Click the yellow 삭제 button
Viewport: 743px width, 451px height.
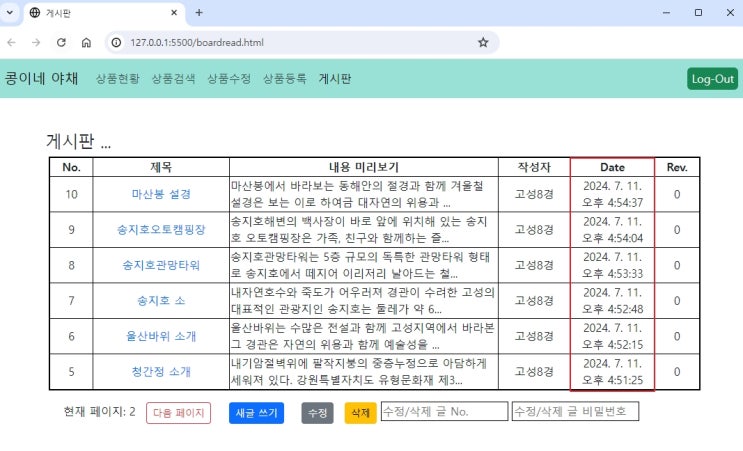click(x=361, y=413)
